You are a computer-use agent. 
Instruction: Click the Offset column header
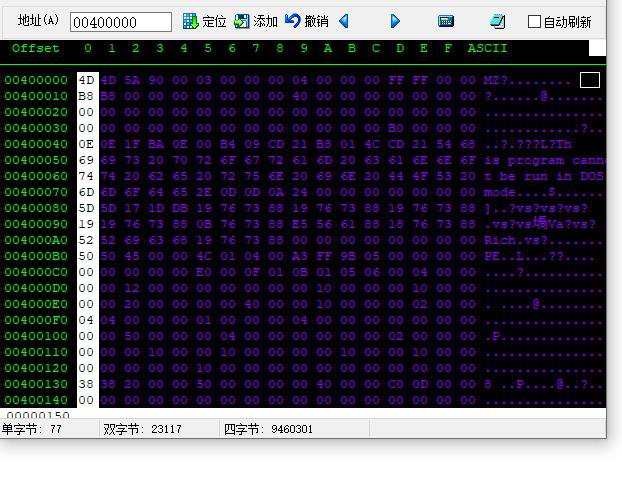pos(35,48)
